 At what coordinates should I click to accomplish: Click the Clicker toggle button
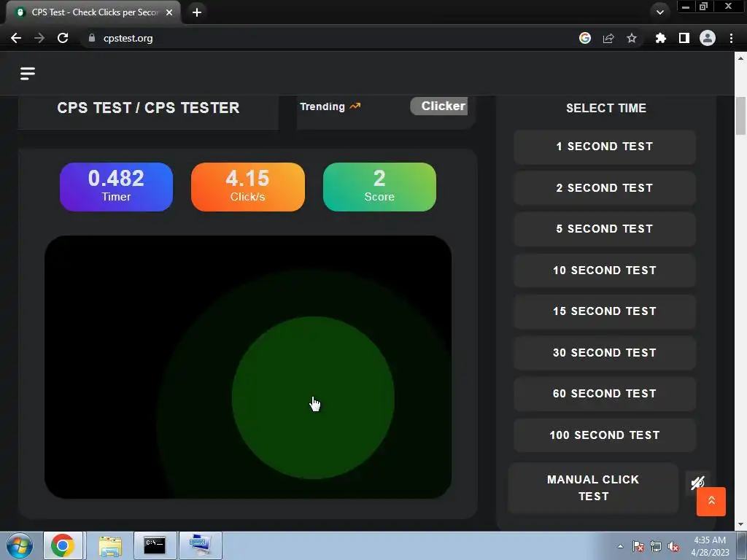tap(439, 106)
